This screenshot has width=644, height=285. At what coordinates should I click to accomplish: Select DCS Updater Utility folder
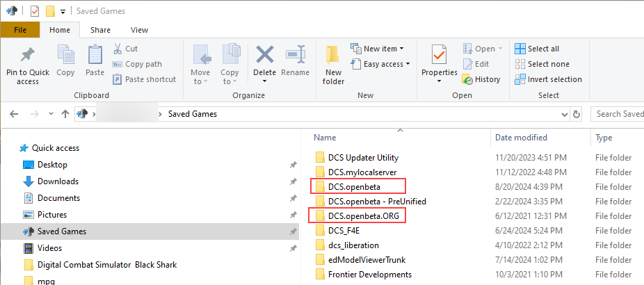click(x=357, y=158)
